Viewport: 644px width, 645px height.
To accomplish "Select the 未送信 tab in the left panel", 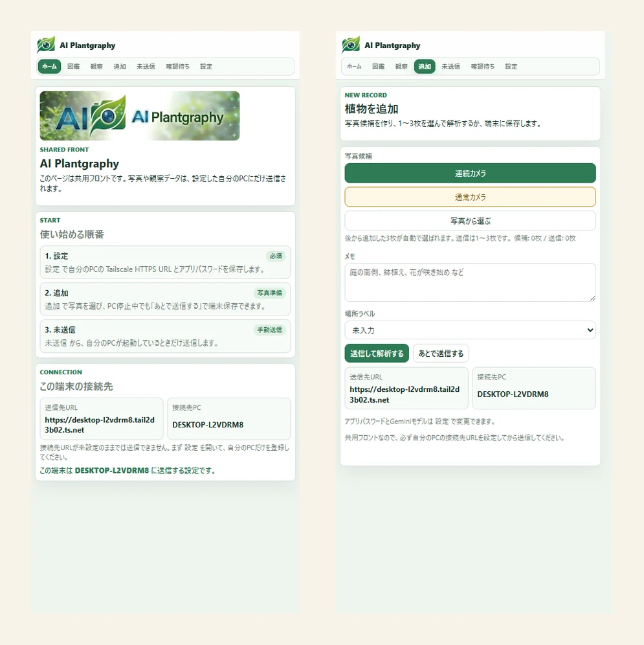I will pos(146,66).
